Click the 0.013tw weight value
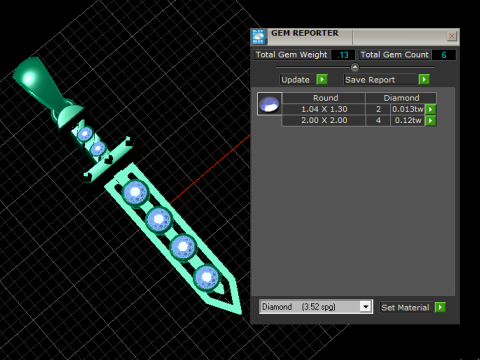 click(408, 109)
